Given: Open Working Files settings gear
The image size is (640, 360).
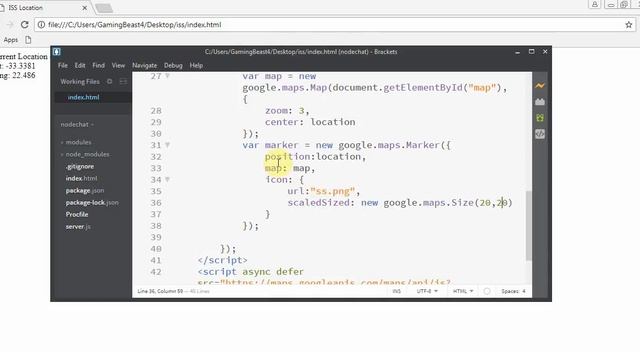Looking at the screenshot, I should click(x=109, y=81).
